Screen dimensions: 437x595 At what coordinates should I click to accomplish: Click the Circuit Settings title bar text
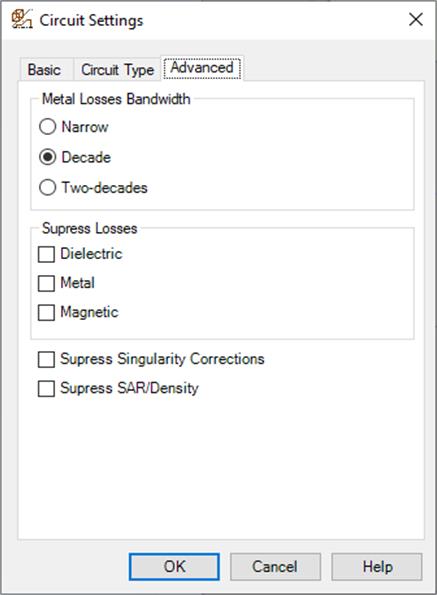[91, 20]
